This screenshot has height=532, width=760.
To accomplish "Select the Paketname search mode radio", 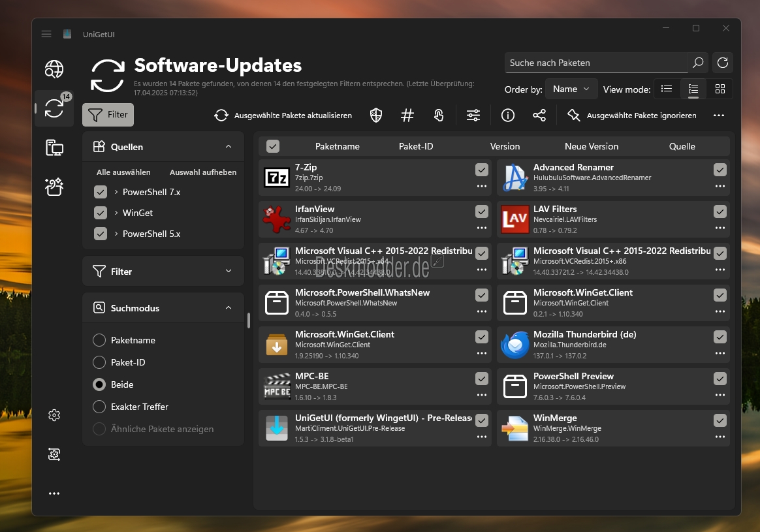I will [x=99, y=340].
